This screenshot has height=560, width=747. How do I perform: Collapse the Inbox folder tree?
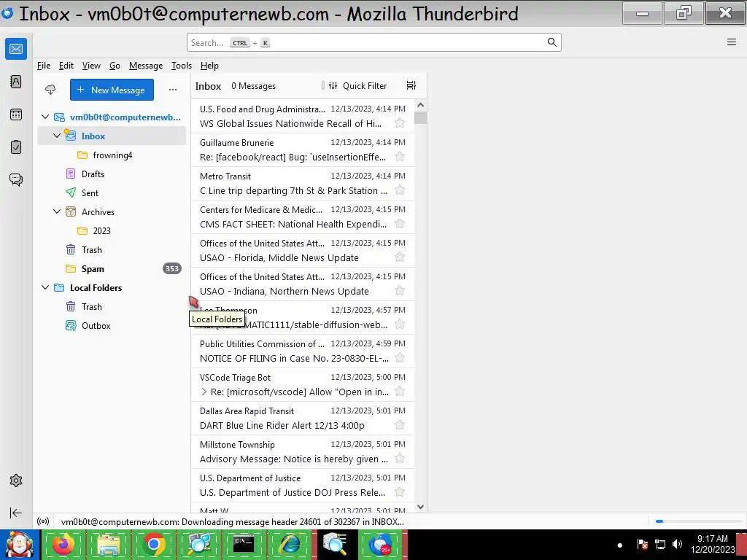pos(57,136)
